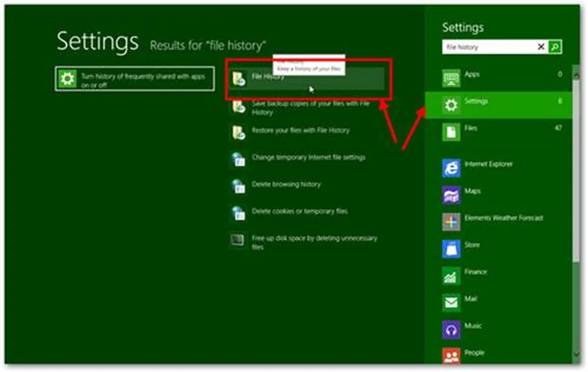
Task: Click the Free up disk space icon
Action: pyautogui.click(x=238, y=240)
